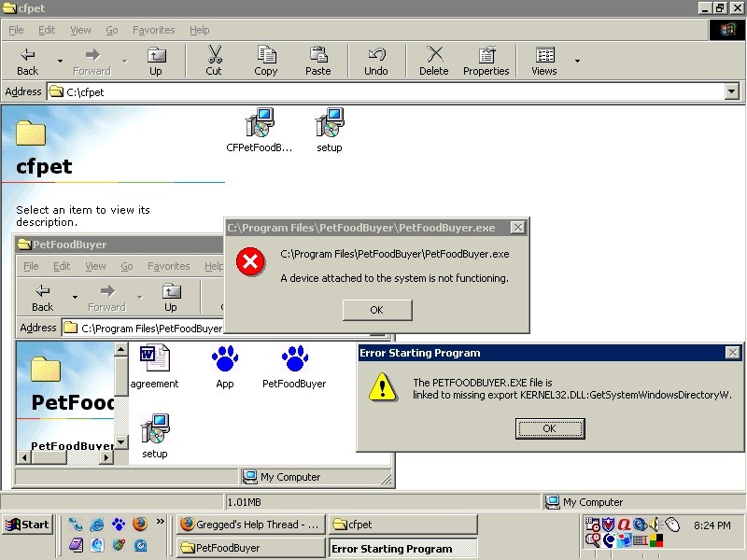Screen dimensions: 747x560
Task: Go Up one folder level in cfpet
Action: 156,61
